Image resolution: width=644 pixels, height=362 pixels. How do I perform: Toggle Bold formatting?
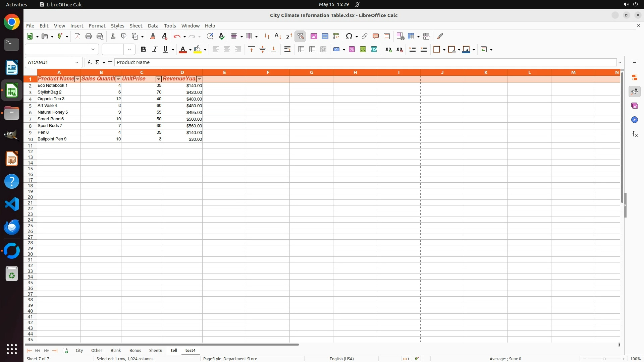pyautogui.click(x=144, y=50)
